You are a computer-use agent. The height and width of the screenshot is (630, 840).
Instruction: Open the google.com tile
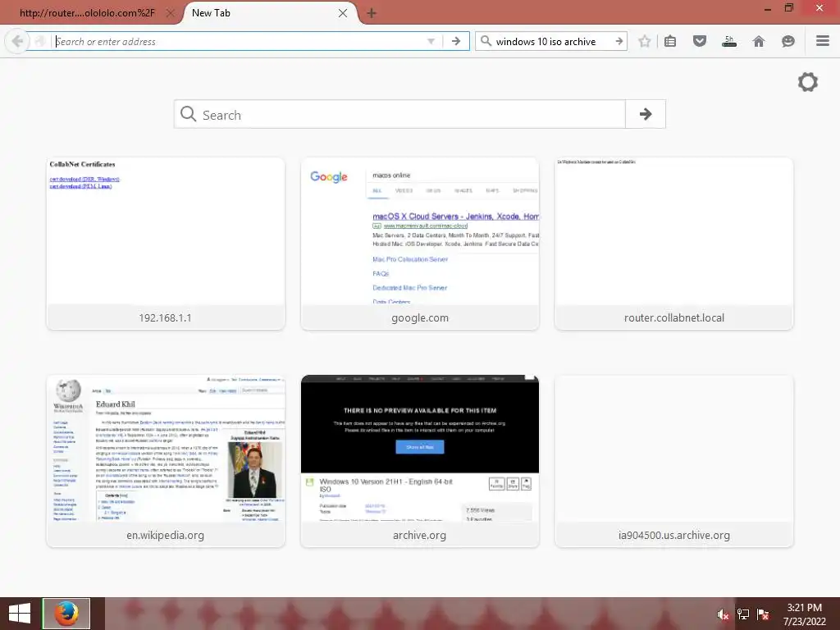point(420,244)
